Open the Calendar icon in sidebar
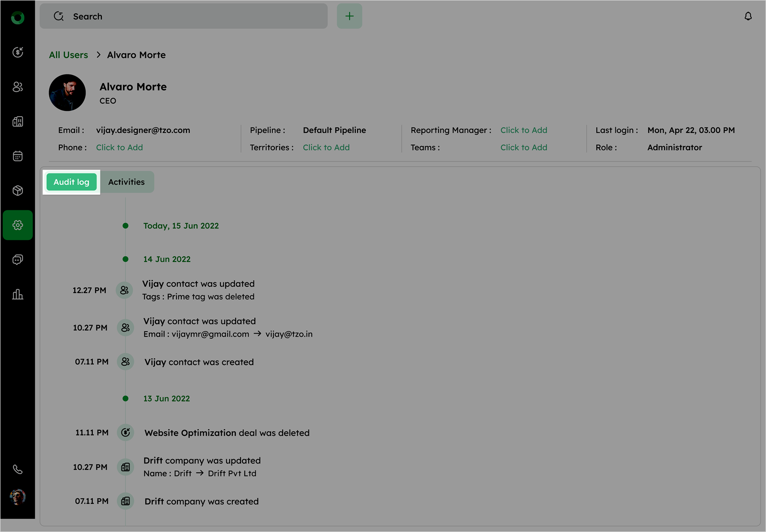 point(18,156)
